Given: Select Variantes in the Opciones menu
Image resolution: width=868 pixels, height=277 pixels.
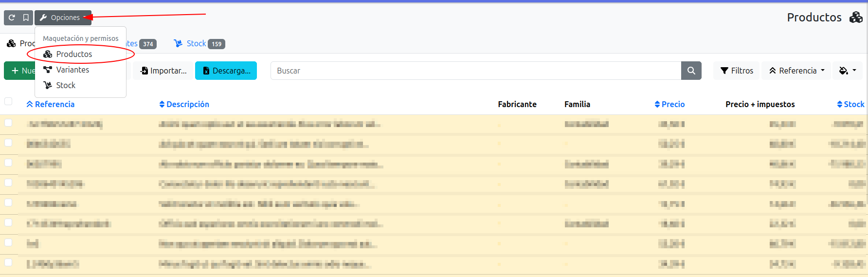Looking at the screenshot, I should click(x=81, y=70).
